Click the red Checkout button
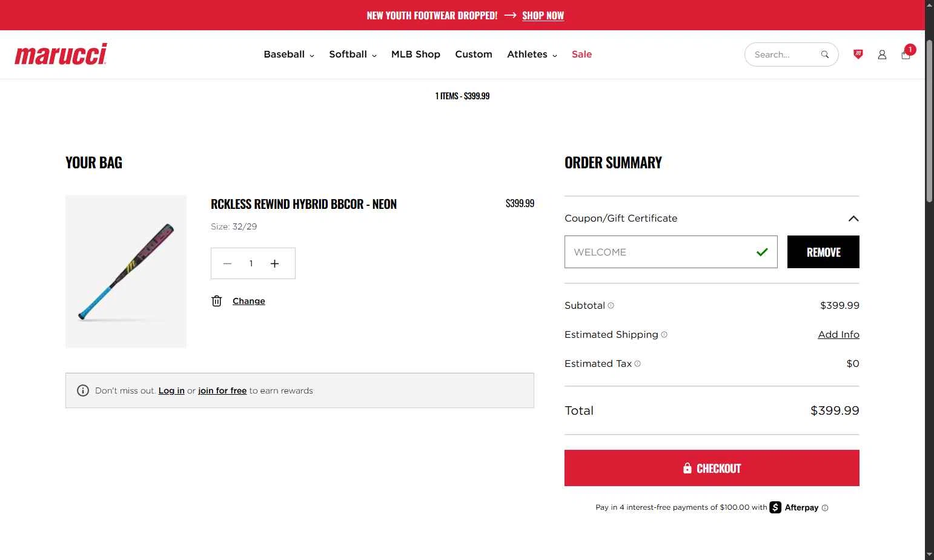Image resolution: width=934 pixels, height=560 pixels. pyautogui.click(x=712, y=468)
